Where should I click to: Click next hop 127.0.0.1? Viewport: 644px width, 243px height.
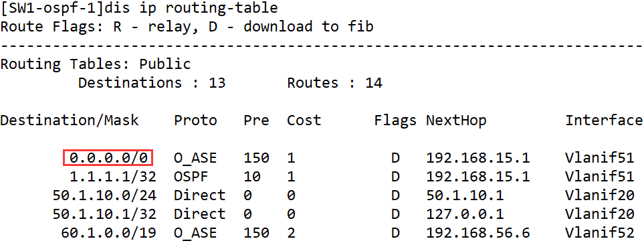point(465,214)
